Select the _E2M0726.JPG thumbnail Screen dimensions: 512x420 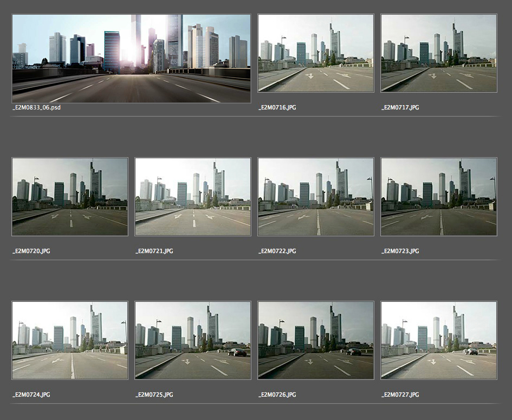(x=316, y=340)
